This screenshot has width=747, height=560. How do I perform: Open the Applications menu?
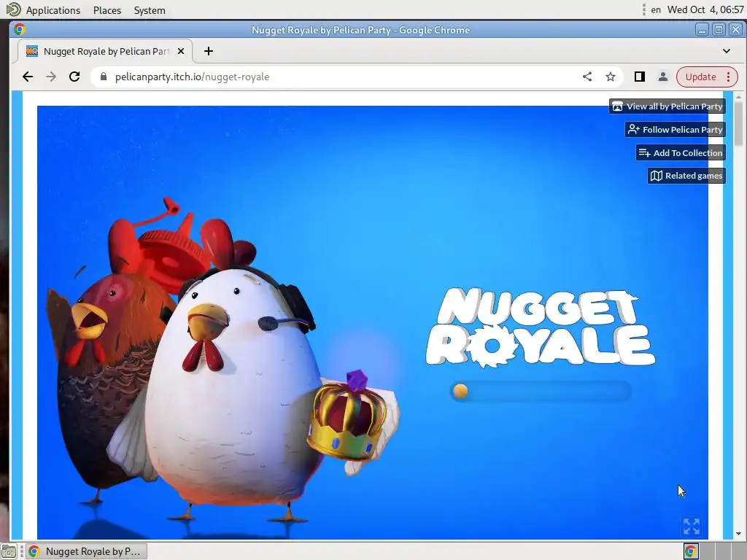(53, 10)
